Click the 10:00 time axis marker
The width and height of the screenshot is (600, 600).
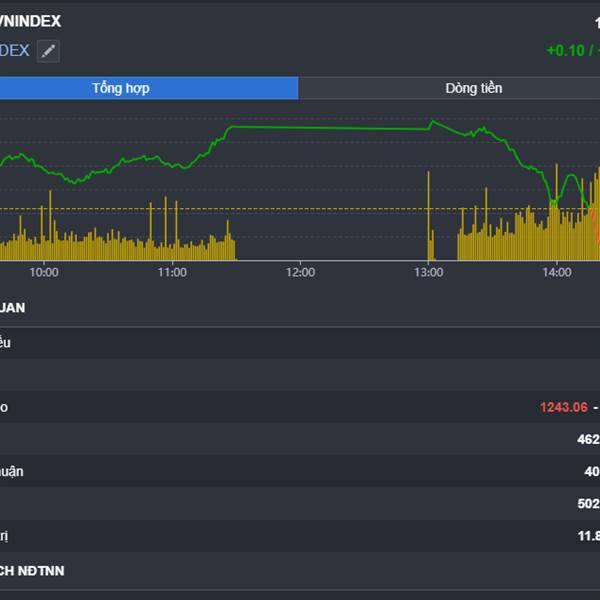coord(44,272)
